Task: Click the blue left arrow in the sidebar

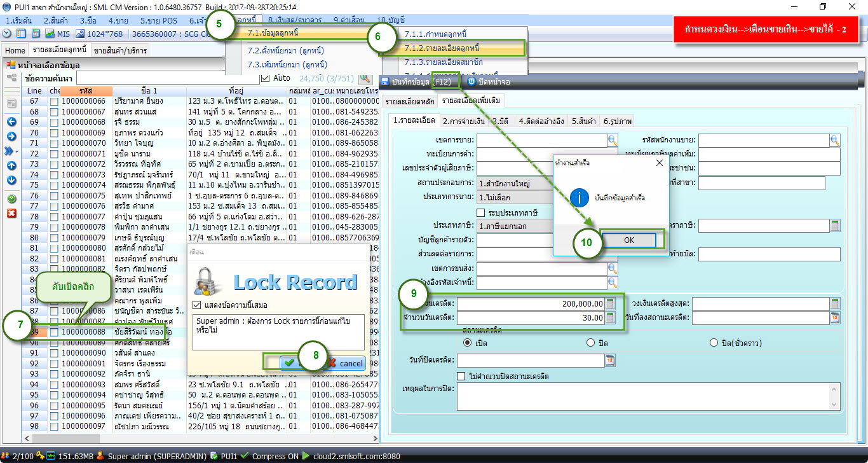Action: click(x=11, y=121)
